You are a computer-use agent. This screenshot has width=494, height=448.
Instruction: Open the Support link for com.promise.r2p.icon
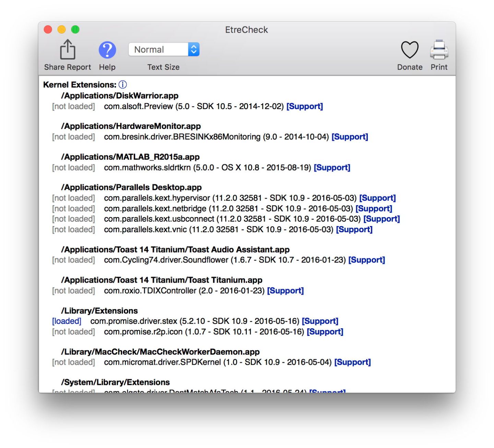325,332
